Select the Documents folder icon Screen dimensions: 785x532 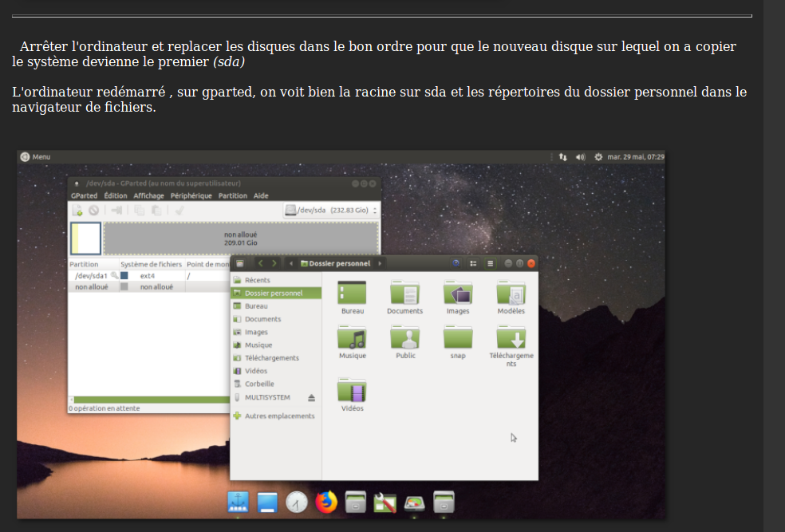point(404,293)
